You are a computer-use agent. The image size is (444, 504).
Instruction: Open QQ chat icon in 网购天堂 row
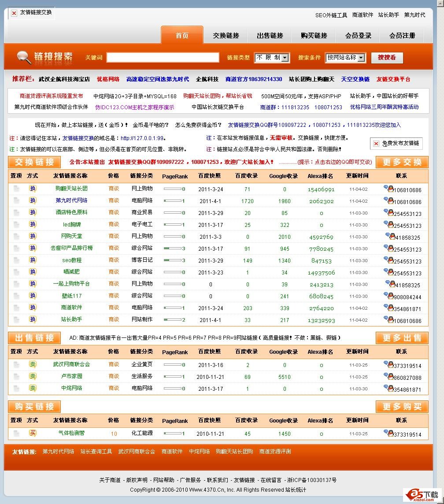[x=390, y=236]
